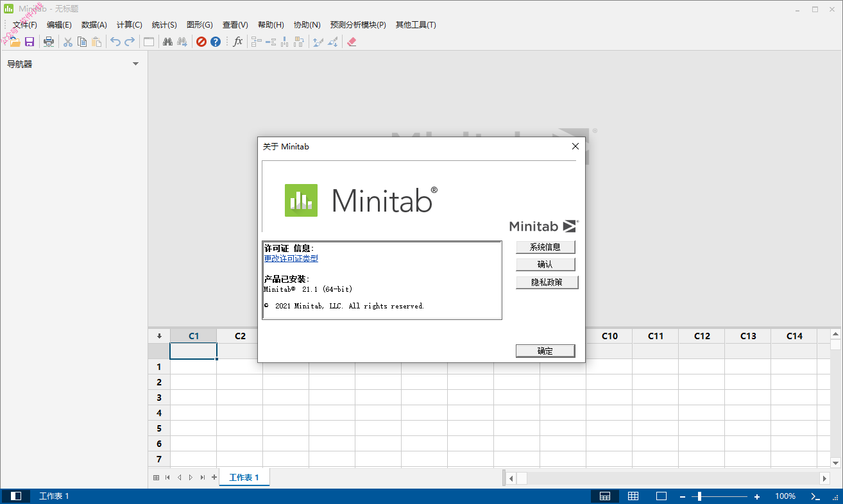Open the 其他工具(T) menu
Viewport: 843px width, 504px height.
point(416,25)
